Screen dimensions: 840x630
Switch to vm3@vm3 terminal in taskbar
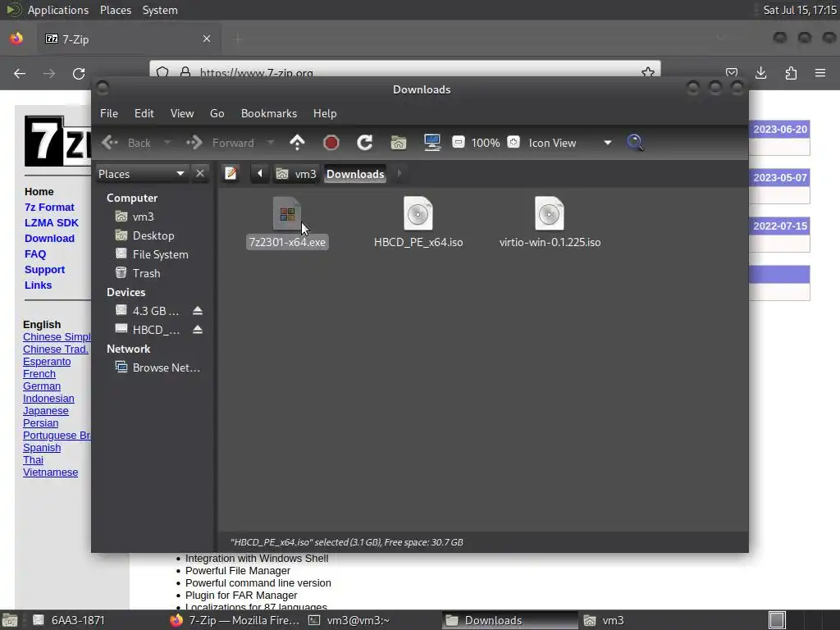pyautogui.click(x=349, y=620)
